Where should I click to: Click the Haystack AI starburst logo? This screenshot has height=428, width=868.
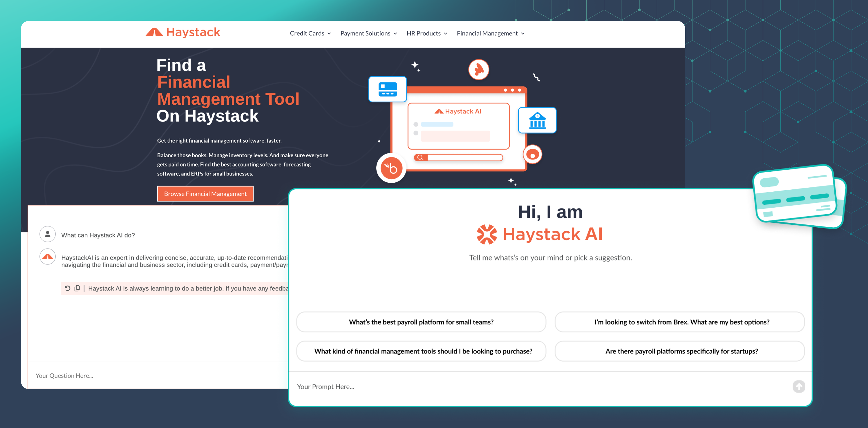487,234
